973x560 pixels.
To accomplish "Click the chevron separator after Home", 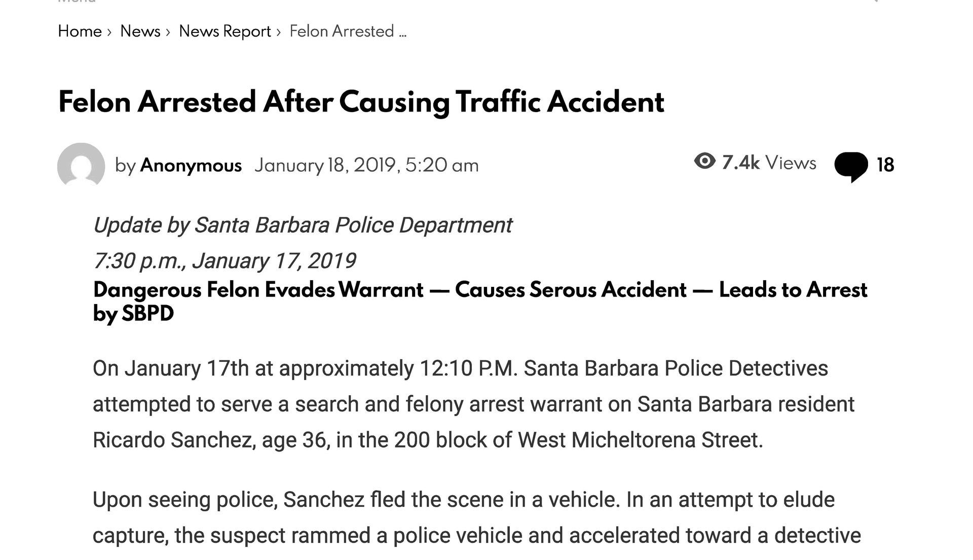I will point(109,32).
